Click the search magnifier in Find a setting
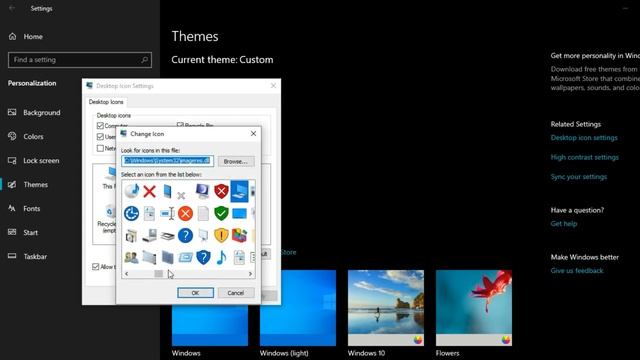 point(144,60)
